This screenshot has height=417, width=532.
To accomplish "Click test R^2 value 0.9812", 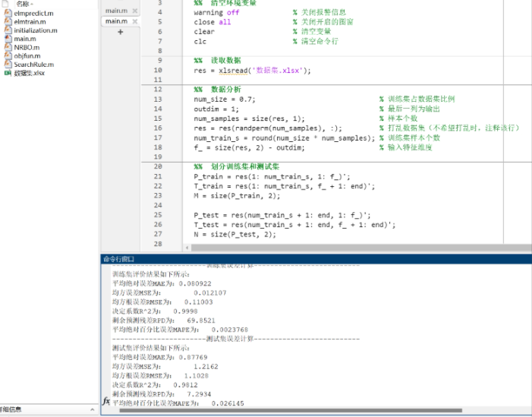I will click(x=185, y=385).
